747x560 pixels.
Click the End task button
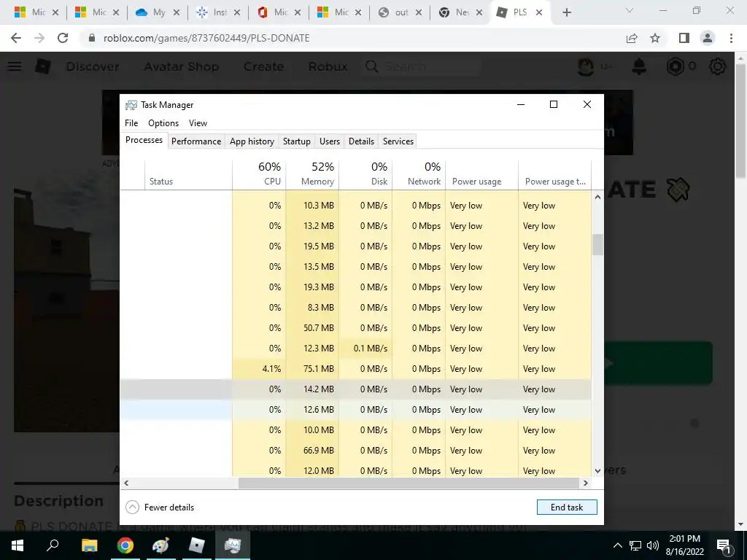(x=567, y=507)
